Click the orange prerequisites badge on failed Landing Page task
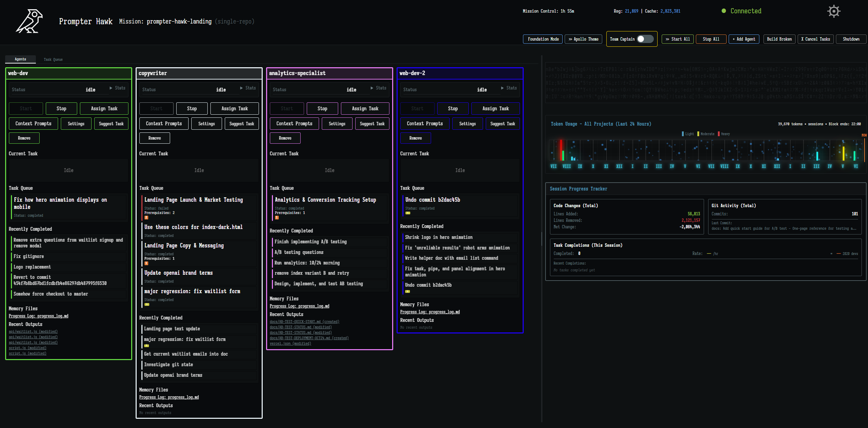 (147, 217)
